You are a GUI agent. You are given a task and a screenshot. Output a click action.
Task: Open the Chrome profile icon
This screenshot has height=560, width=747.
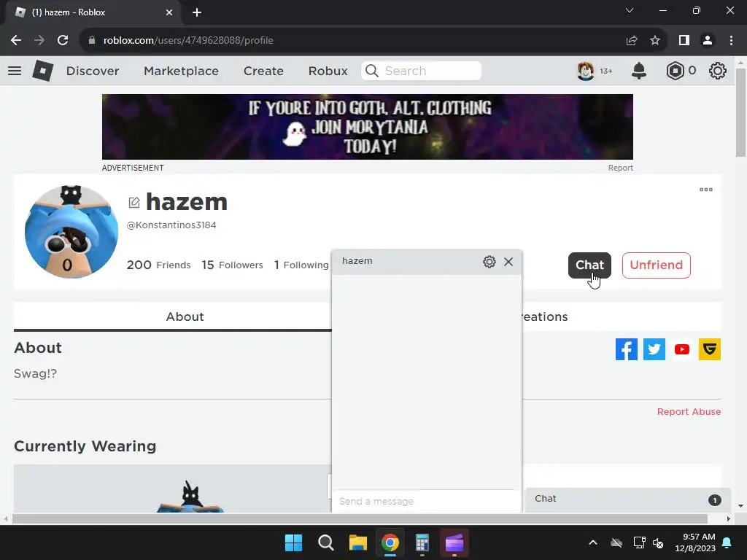tap(708, 41)
